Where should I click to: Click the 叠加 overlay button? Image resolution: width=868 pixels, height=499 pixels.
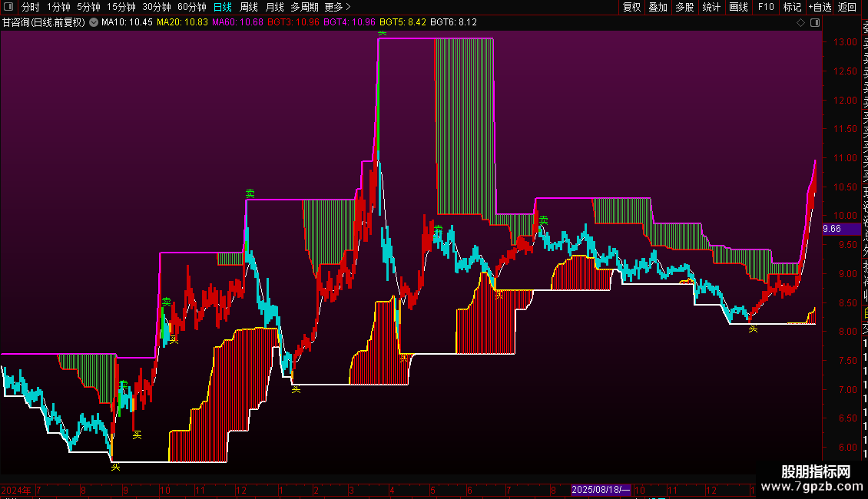pyautogui.click(x=658, y=7)
